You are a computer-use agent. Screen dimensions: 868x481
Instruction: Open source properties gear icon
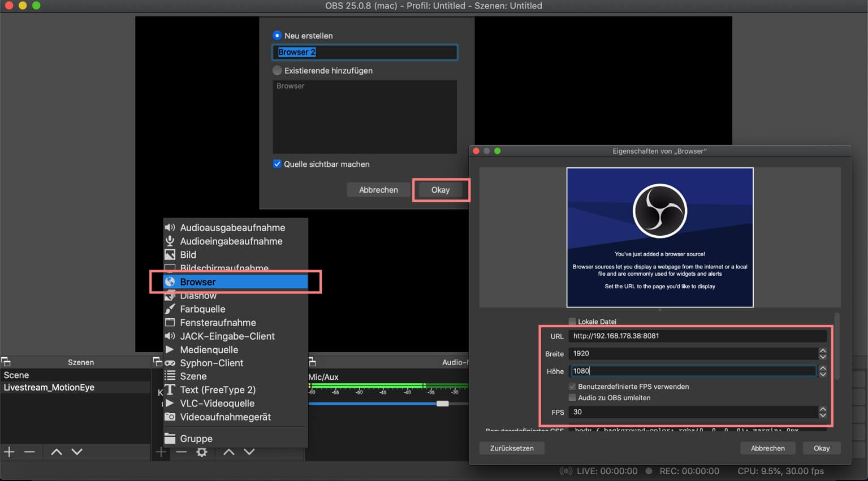coord(201,452)
